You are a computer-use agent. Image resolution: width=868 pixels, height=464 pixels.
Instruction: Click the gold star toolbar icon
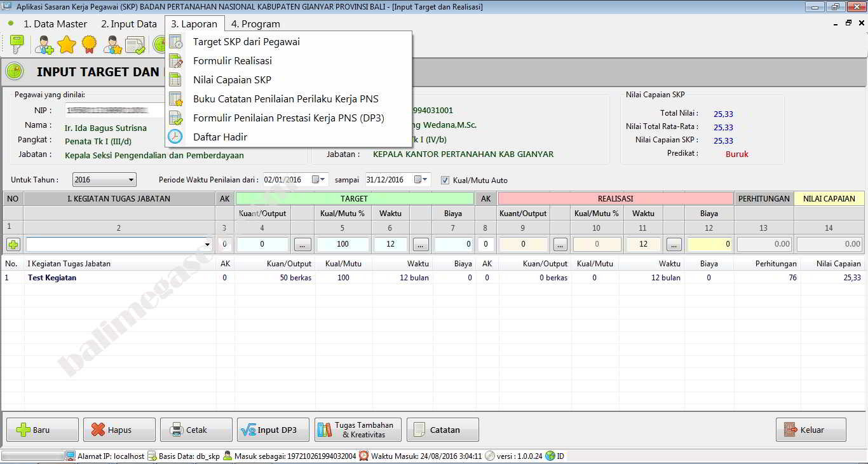point(67,44)
